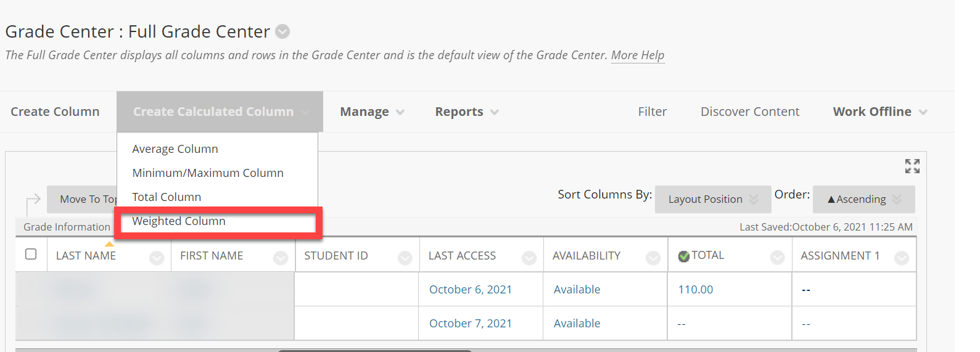Open the Last Access column options chevron
The image size is (980, 352).
529,258
